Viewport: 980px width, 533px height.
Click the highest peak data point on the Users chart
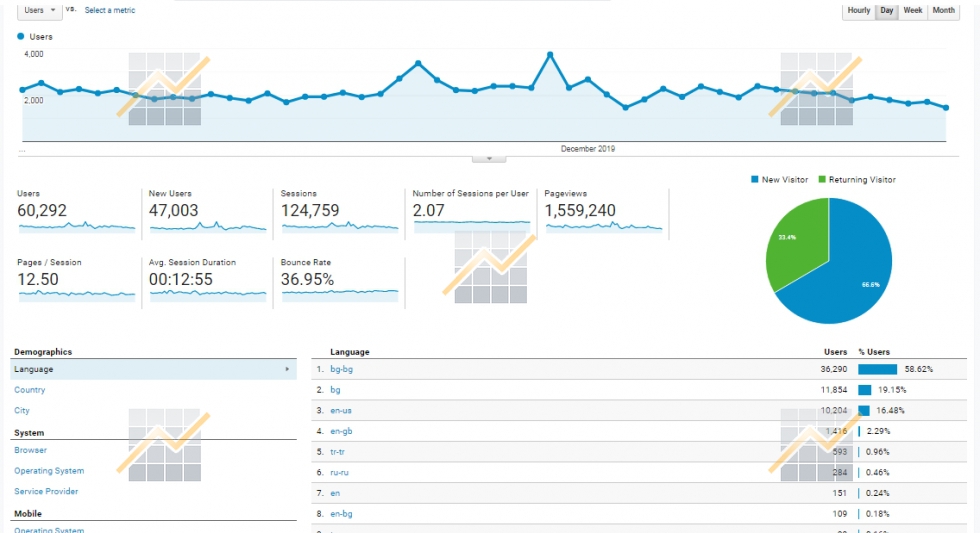tap(550, 55)
